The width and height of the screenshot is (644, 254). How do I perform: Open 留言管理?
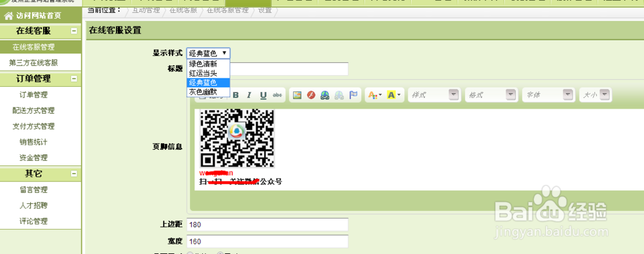tap(33, 190)
